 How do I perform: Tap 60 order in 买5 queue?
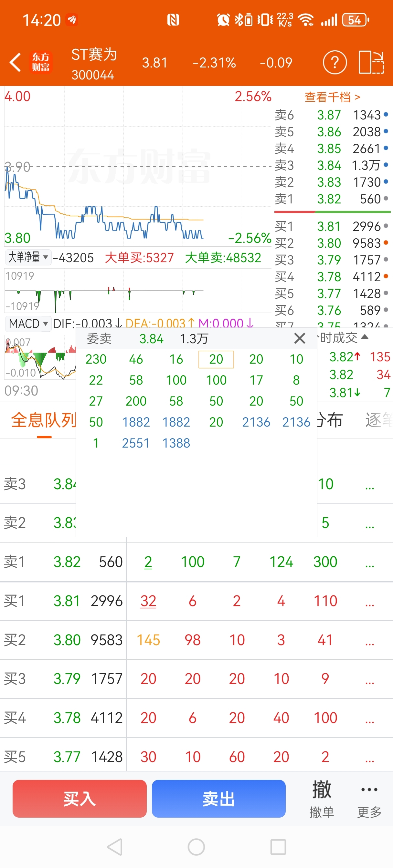(x=237, y=757)
